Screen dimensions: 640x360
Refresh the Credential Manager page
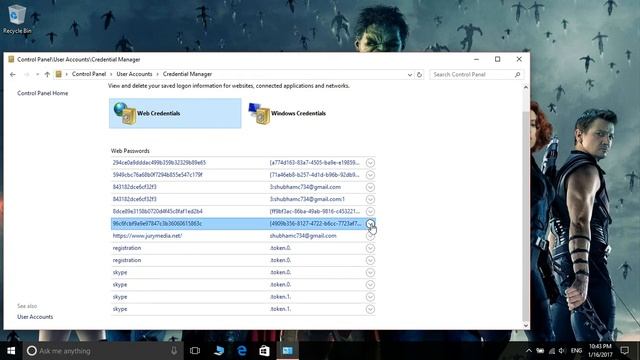pyautogui.click(x=419, y=75)
